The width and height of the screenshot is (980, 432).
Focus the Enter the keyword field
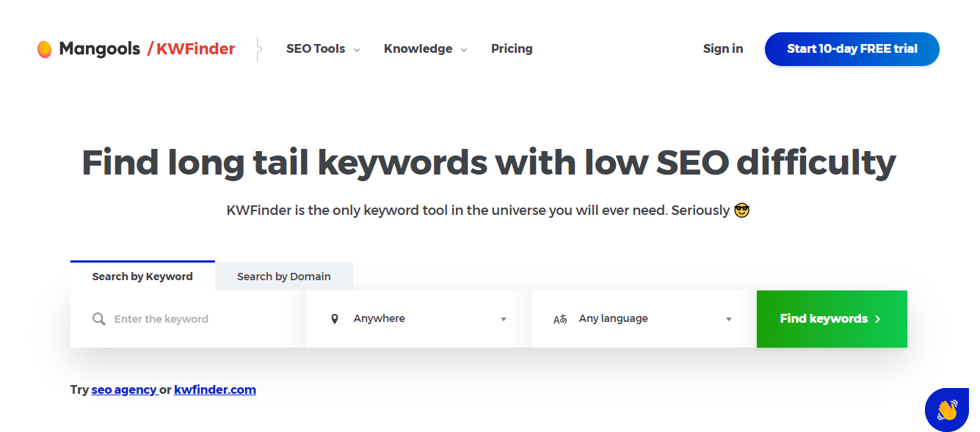(x=198, y=319)
